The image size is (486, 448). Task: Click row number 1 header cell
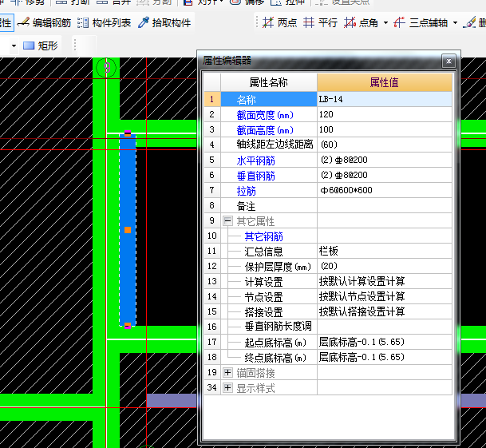(x=212, y=99)
